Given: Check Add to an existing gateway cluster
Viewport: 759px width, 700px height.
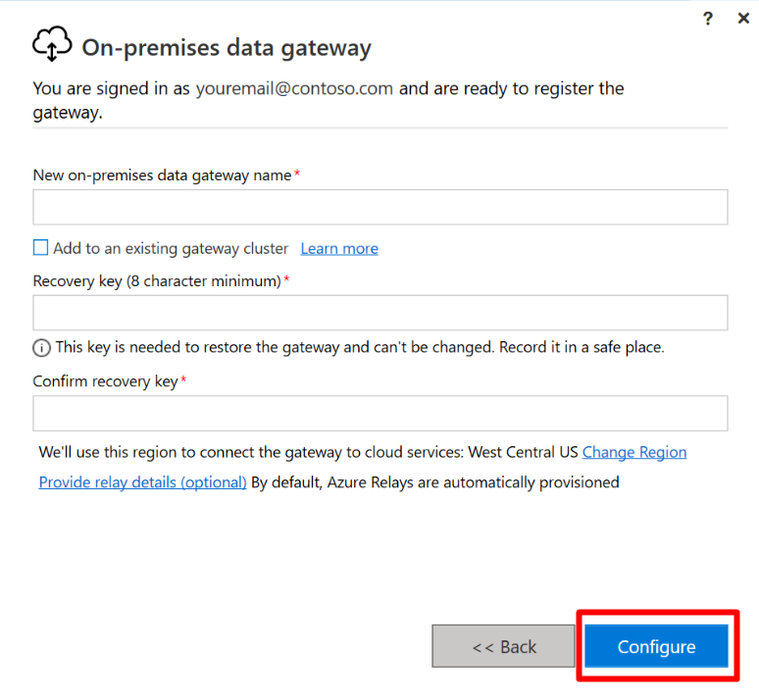Looking at the screenshot, I should (x=40, y=247).
